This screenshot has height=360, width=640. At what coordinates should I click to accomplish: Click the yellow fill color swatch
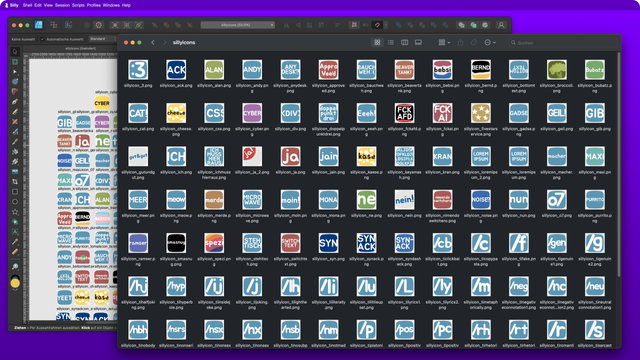click(15, 283)
